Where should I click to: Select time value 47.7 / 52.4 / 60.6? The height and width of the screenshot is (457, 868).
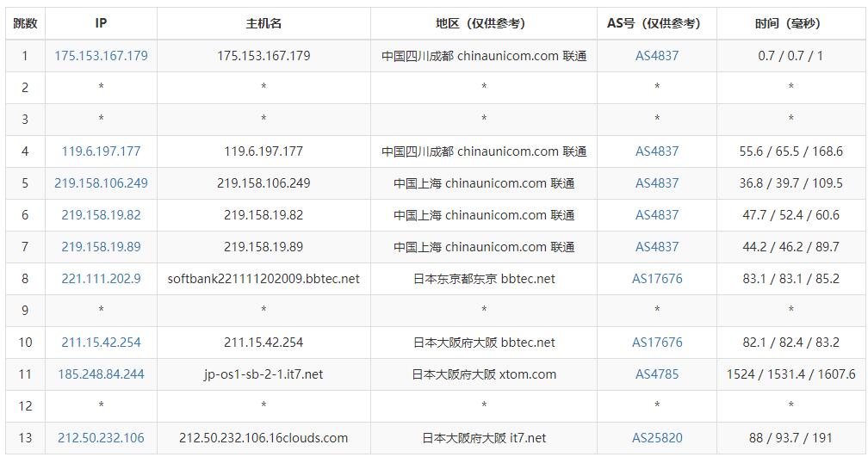click(x=790, y=215)
